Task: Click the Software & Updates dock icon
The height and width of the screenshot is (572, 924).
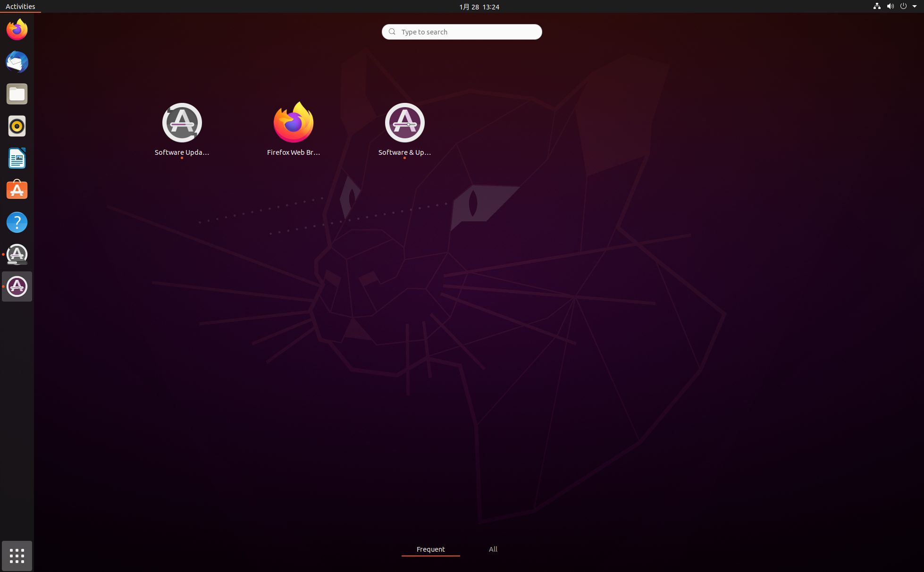Action: point(17,286)
